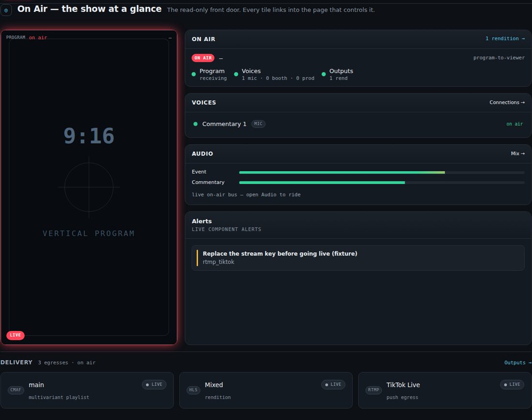Open the Mixed rendition tile
The image size is (532, 420).
(x=266, y=390)
